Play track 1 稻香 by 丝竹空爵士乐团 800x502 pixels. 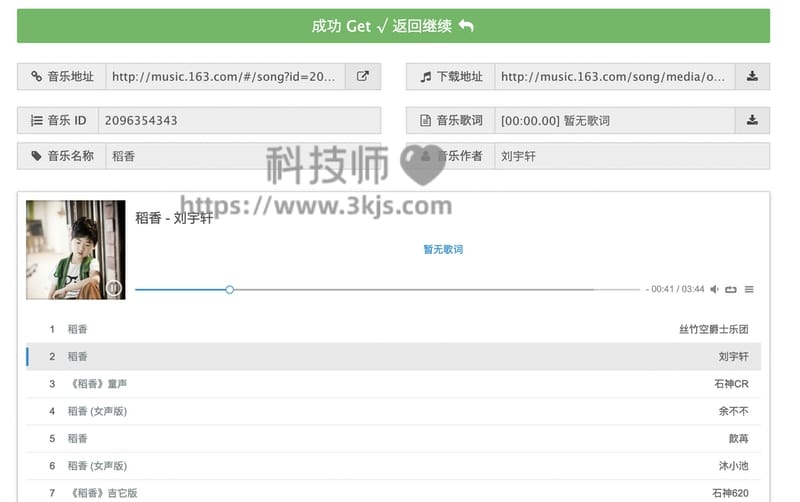[393, 329]
